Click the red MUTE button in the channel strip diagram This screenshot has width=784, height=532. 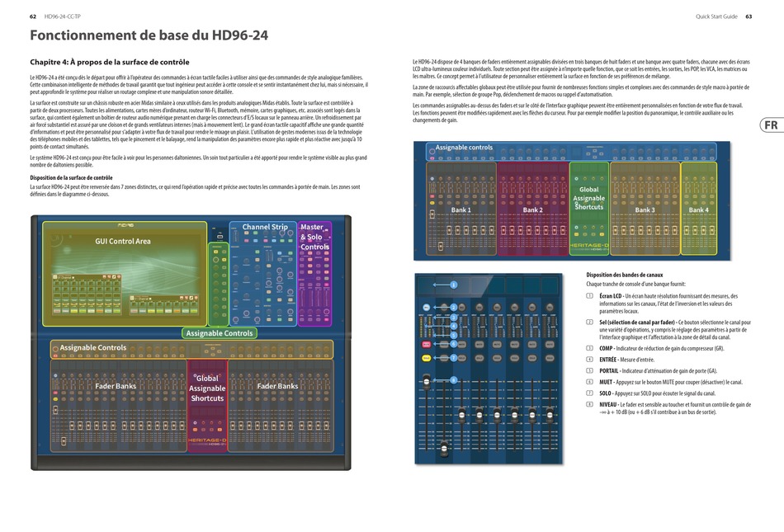[x=427, y=344]
